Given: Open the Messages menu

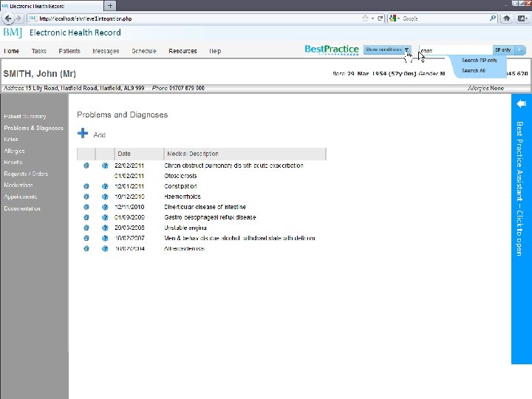Looking at the screenshot, I should tap(106, 51).
